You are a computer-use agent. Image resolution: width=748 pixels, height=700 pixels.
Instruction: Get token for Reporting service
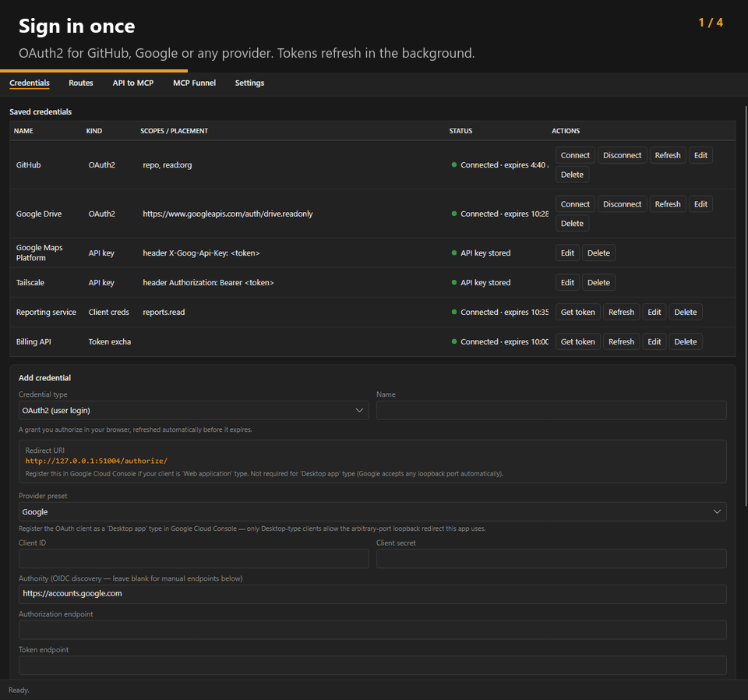(x=577, y=312)
